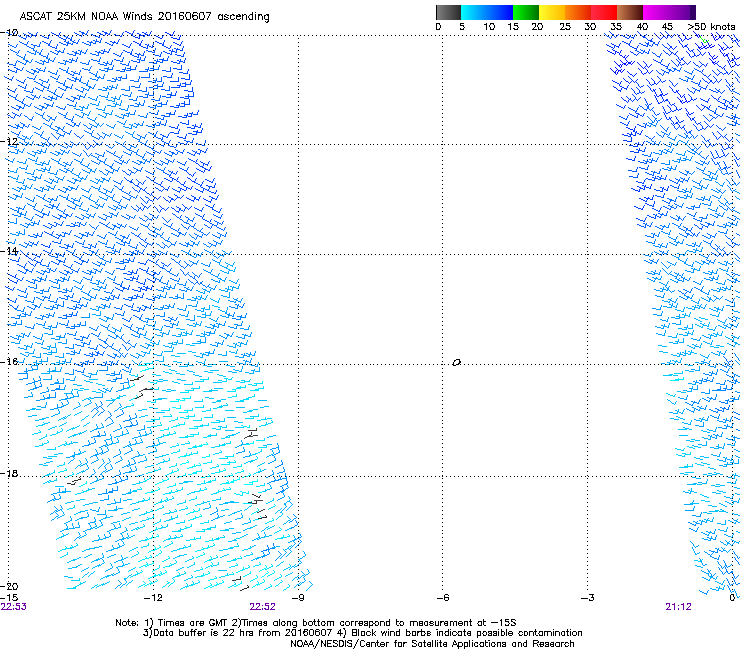The height and width of the screenshot is (650, 740).
Task: Click the purple '21:12' swath time stamp
Action: pyautogui.click(x=678, y=607)
